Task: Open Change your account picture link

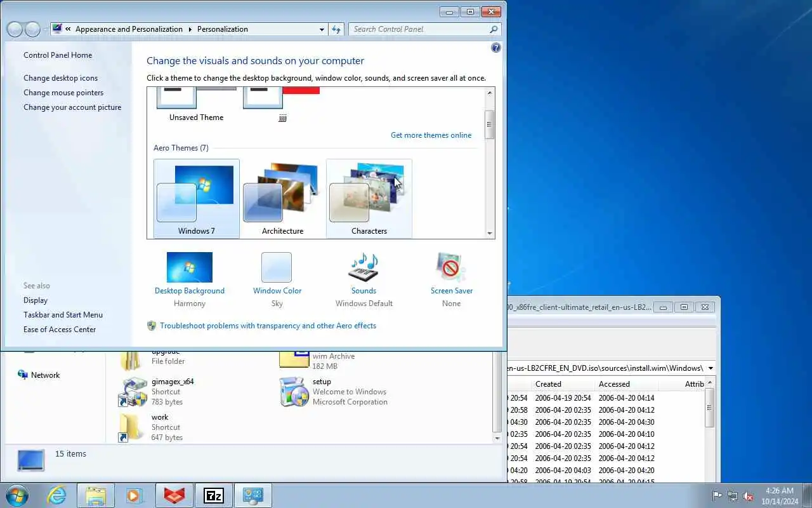Action: [72, 107]
